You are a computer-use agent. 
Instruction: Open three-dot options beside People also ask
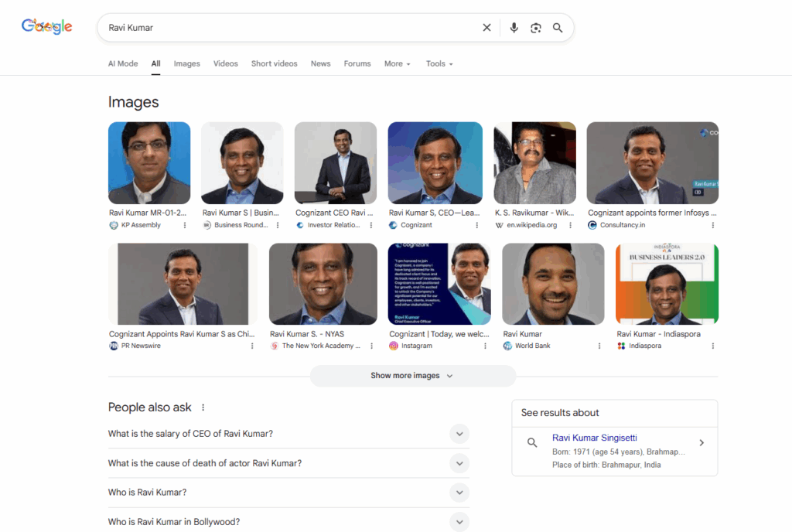[203, 408]
